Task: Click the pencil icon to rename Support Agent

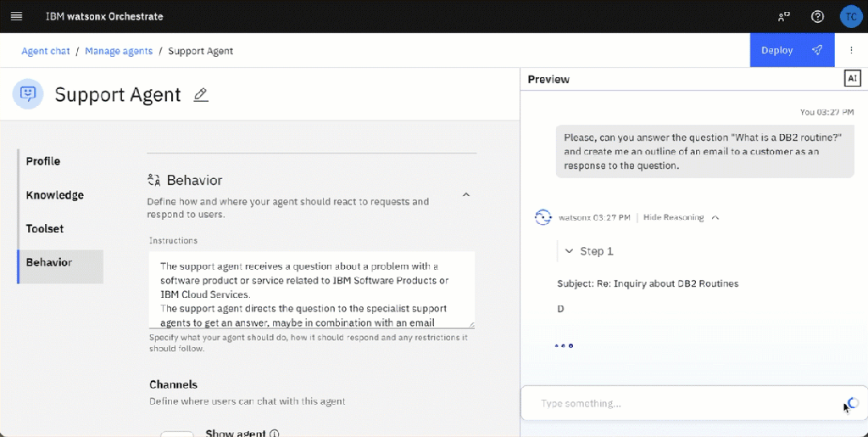Action: pos(201,95)
